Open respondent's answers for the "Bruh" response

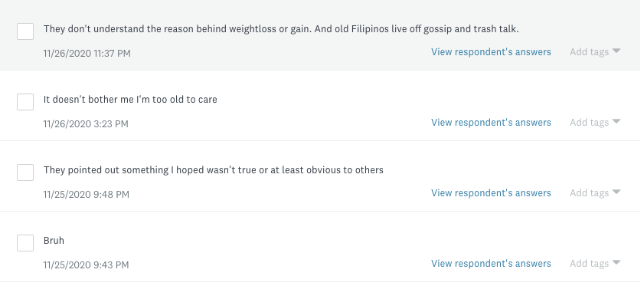(x=491, y=263)
